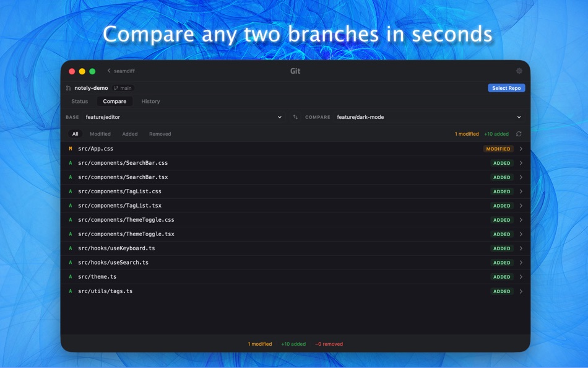Open the COMPARE branch dropdown feature/dark-mode
Screen dimensions: 588x368
(429, 117)
